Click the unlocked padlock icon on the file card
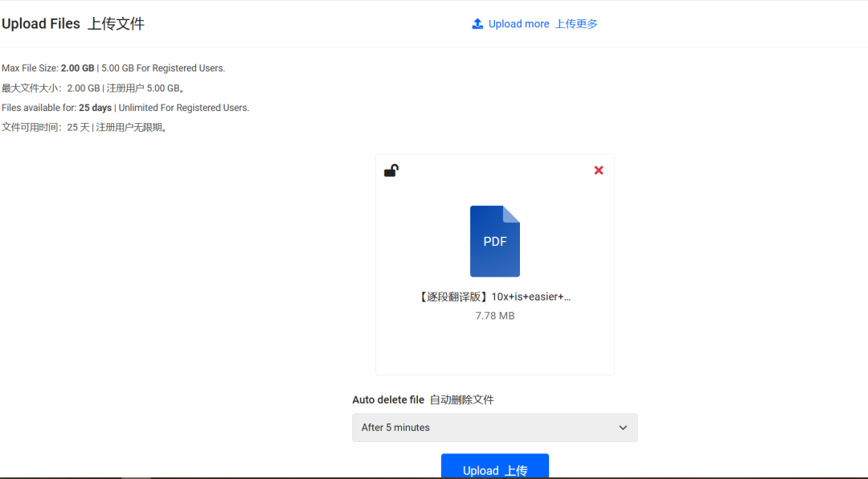Image resolution: width=868 pixels, height=479 pixels. (x=392, y=170)
